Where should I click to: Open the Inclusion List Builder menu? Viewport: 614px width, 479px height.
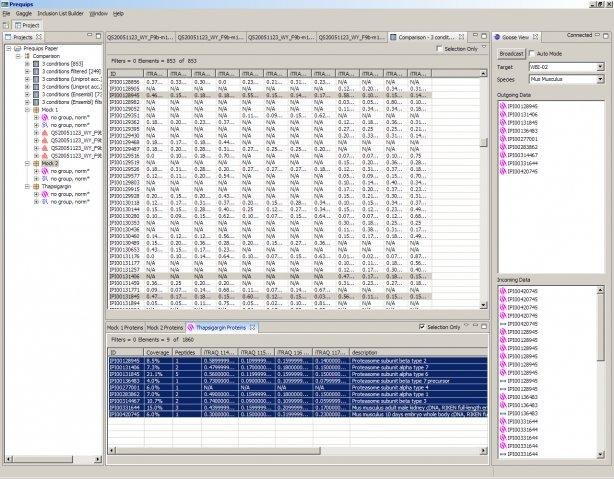click(x=60, y=14)
